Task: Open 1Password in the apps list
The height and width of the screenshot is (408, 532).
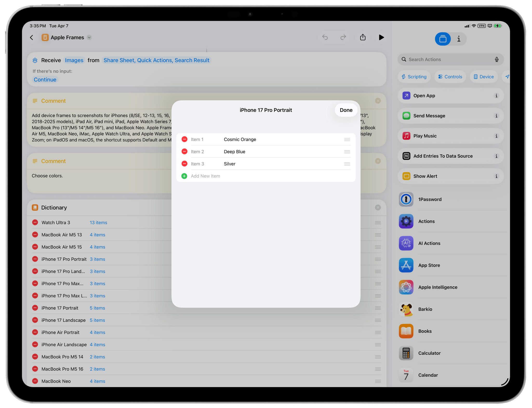Action: (430, 199)
